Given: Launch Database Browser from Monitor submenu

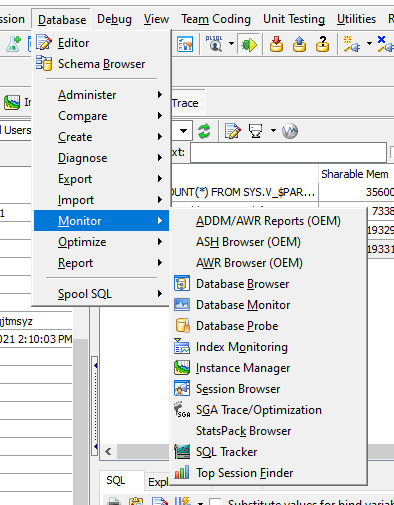Looking at the screenshot, I should click(269, 284).
